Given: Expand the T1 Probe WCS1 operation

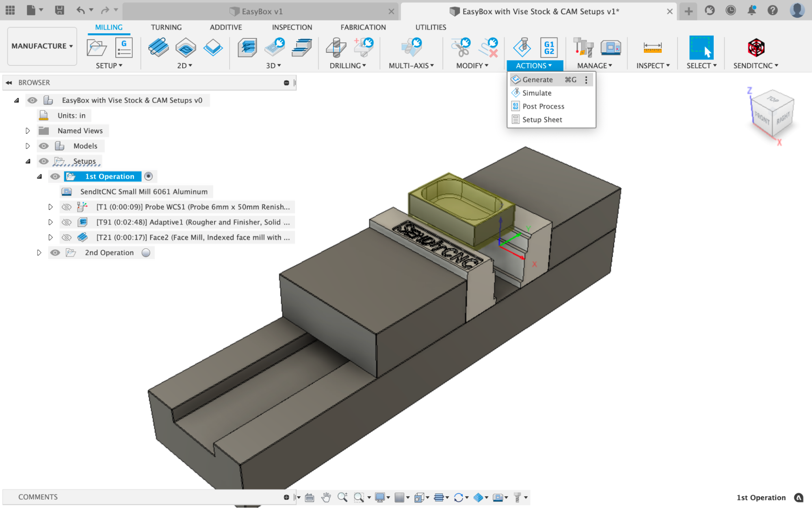Looking at the screenshot, I should (x=50, y=206).
